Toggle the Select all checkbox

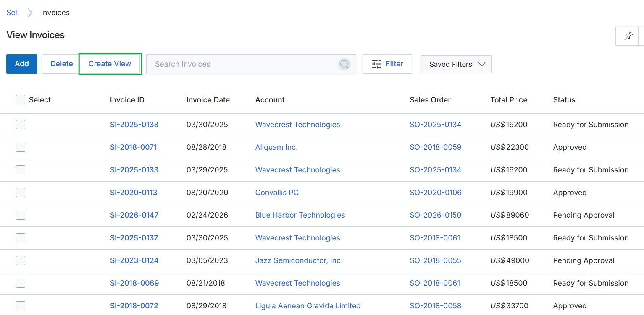point(21,99)
